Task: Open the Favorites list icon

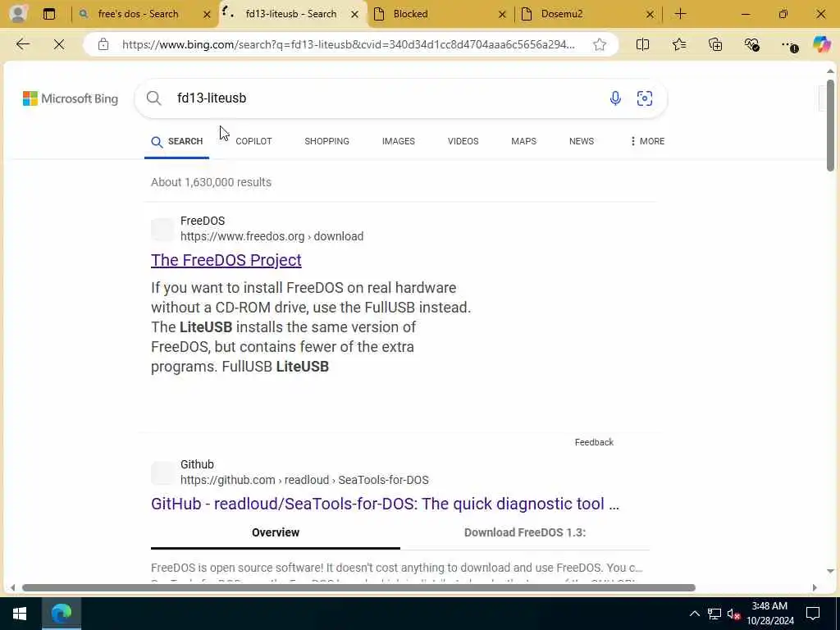Action: tap(678, 44)
